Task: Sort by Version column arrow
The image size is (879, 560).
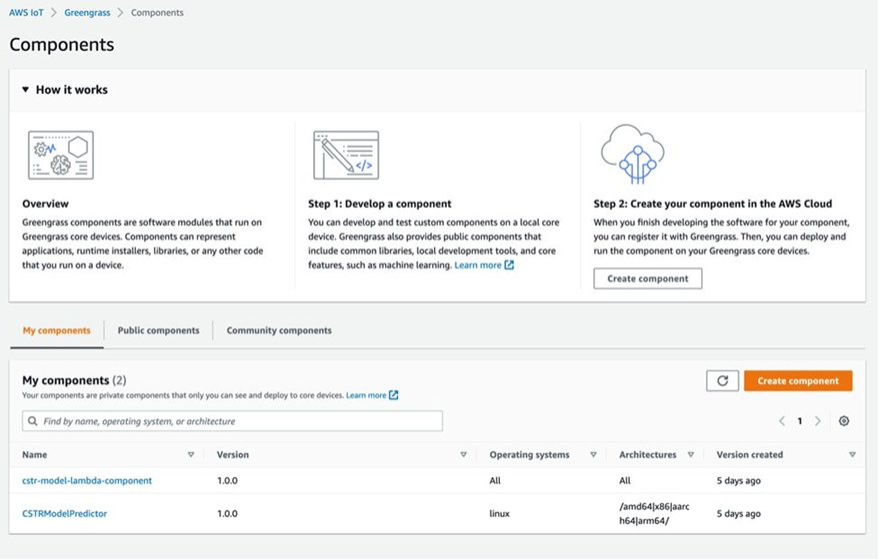Action: pyautogui.click(x=463, y=455)
